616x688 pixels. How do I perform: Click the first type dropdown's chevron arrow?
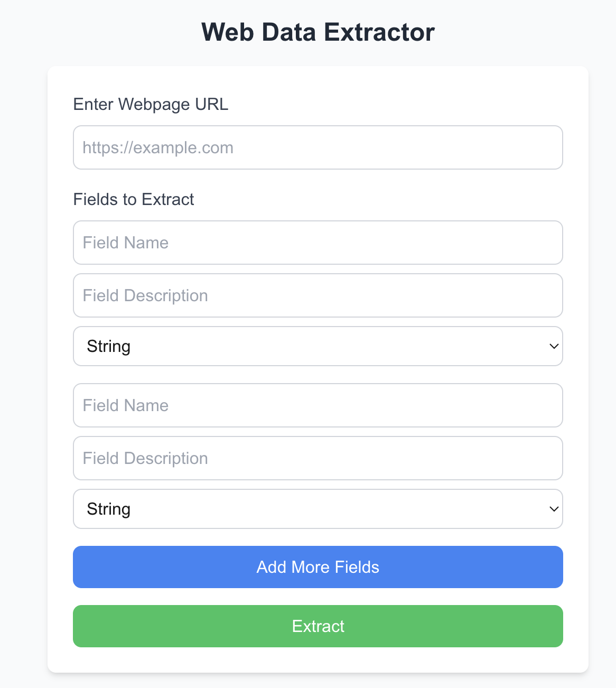(554, 347)
